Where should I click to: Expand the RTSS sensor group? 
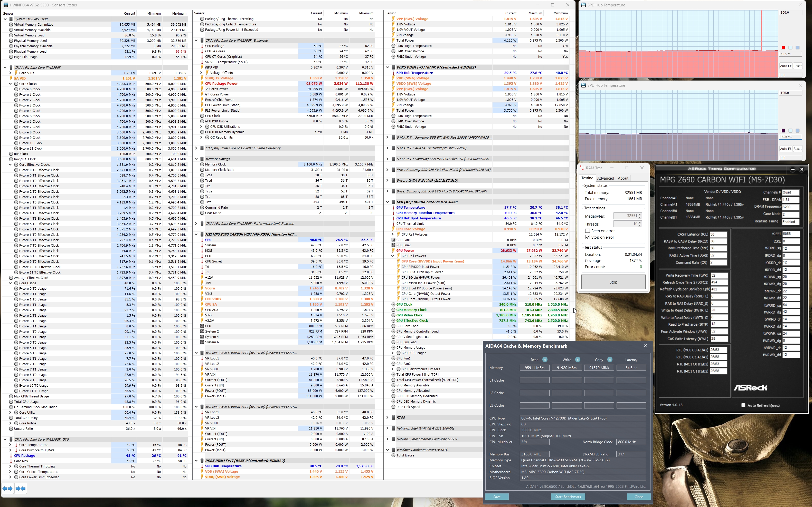pyautogui.click(x=388, y=417)
